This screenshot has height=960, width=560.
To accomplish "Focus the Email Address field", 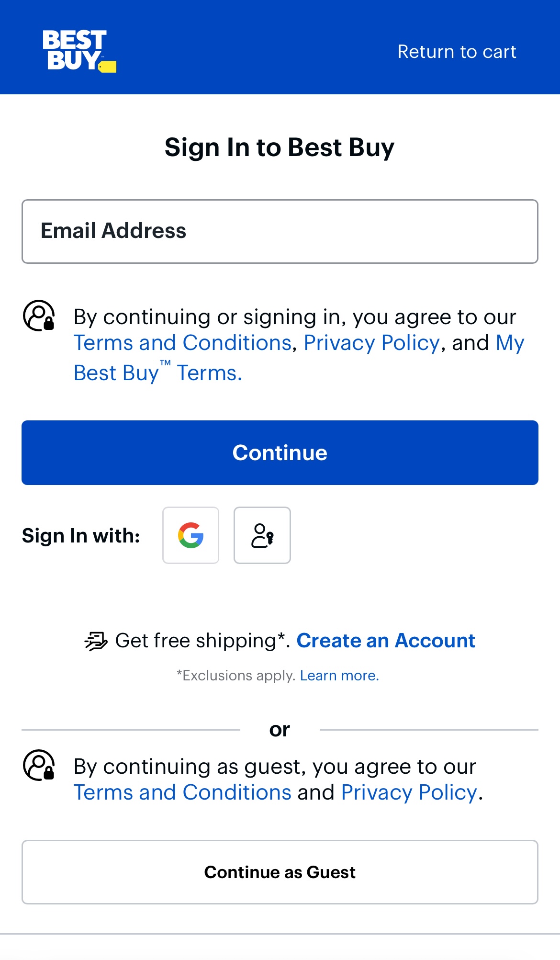I will click(280, 231).
